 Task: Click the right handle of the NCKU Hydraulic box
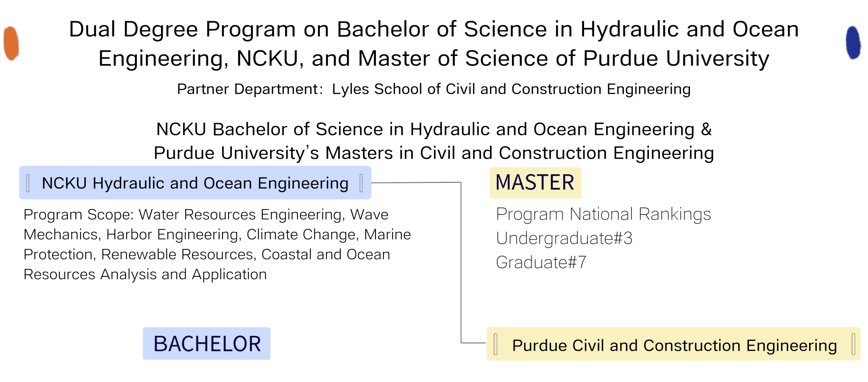[x=361, y=183]
